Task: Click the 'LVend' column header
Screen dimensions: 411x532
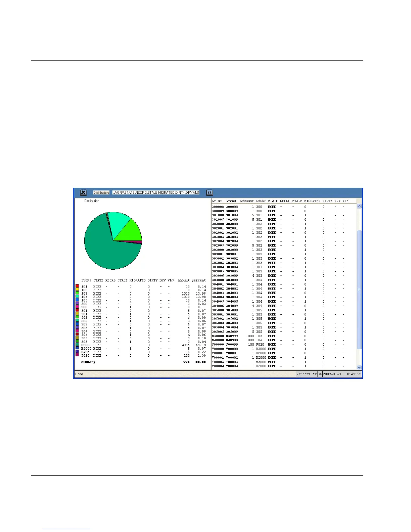Action: coord(231,201)
